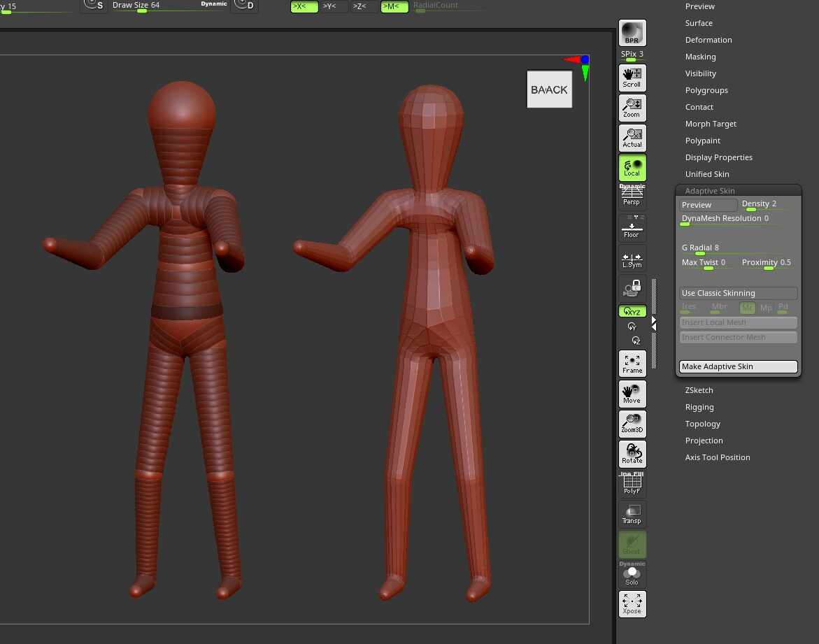Select the Zoom canvas icon
The image size is (819, 644).
[x=632, y=107]
